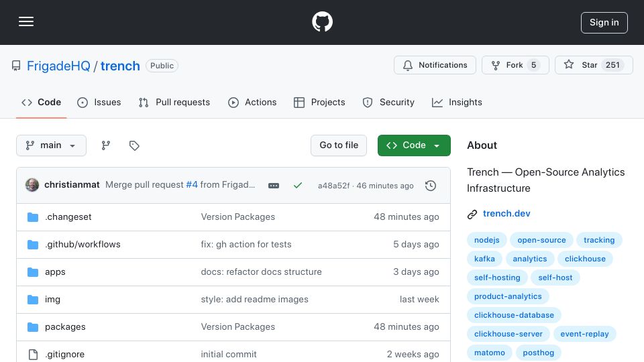644x362 pixels.
Task: Click the analytics topic tag
Action: coord(530,259)
